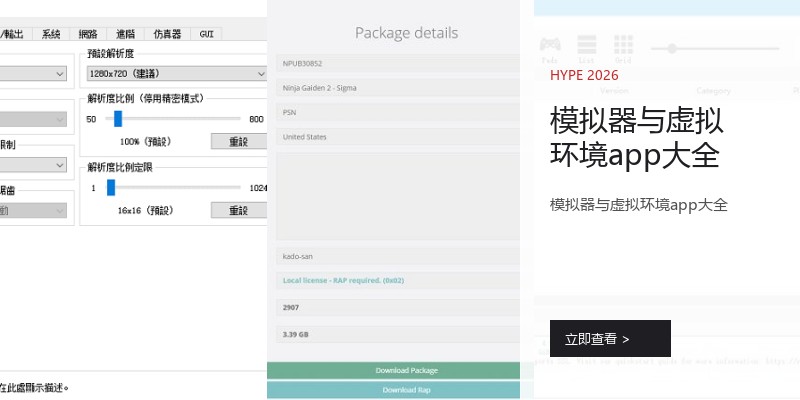
Task: Click the faded icon size slider
Action: pyautogui.click(x=715, y=48)
